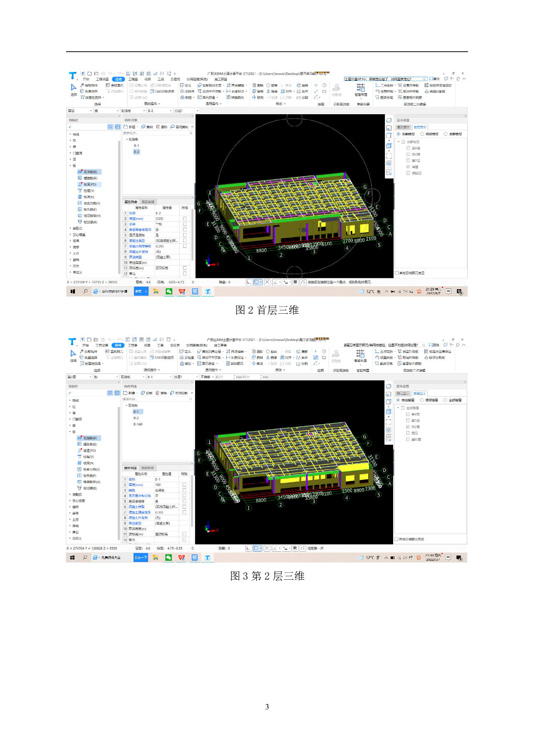Image resolution: width=534 pixels, height=756 pixels.
Task: Select the B-140 component in the list
Action: click(138, 425)
